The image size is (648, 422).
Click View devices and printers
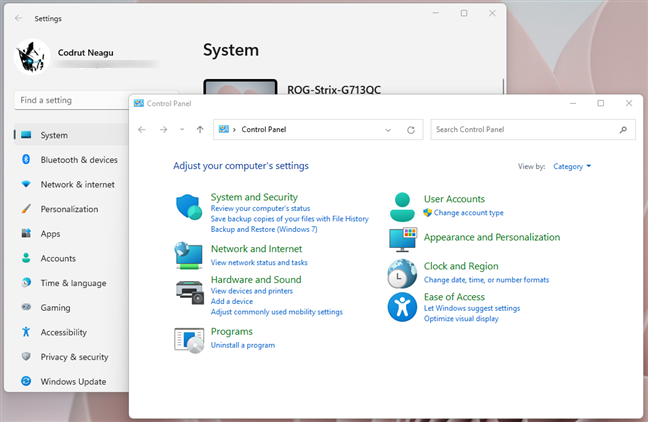point(252,291)
